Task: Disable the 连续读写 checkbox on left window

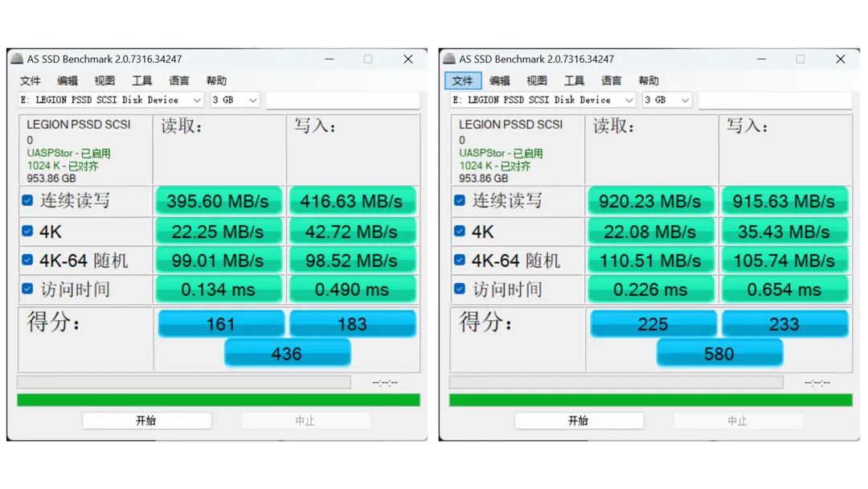Action: 27,201
